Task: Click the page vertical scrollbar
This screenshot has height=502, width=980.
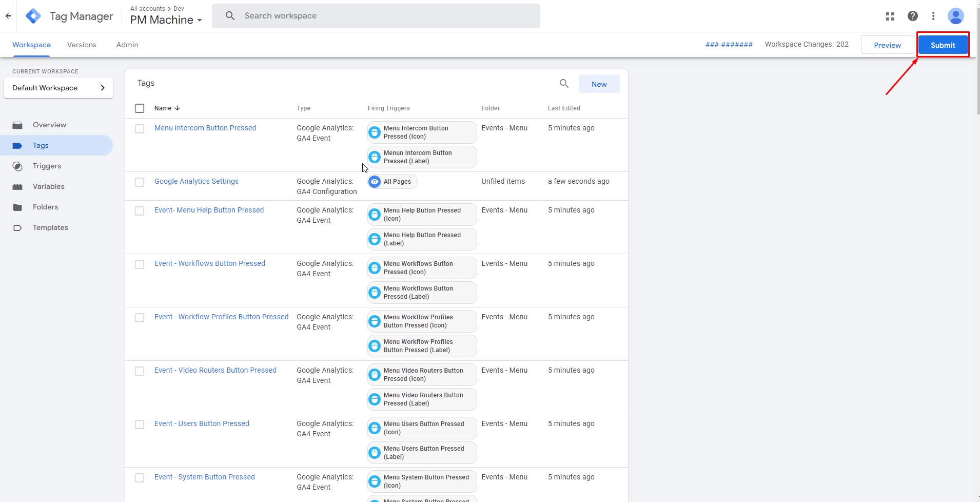Action: pos(978,62)
